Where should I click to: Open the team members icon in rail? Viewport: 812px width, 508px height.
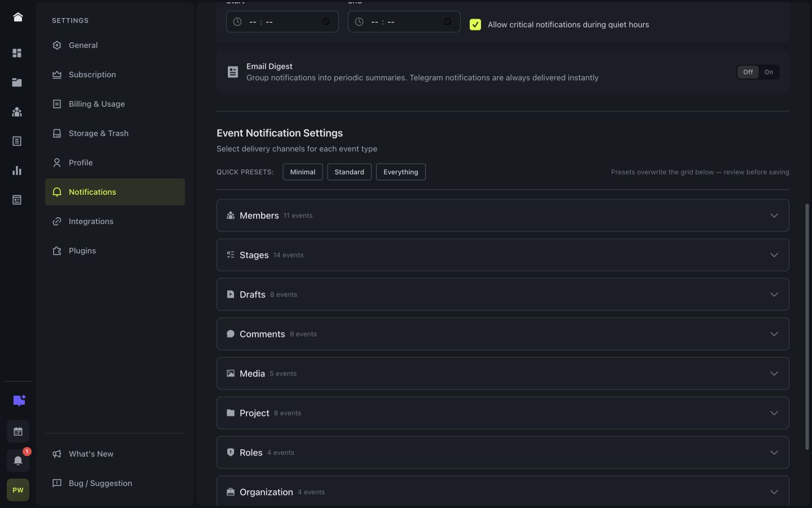[17, 112]
